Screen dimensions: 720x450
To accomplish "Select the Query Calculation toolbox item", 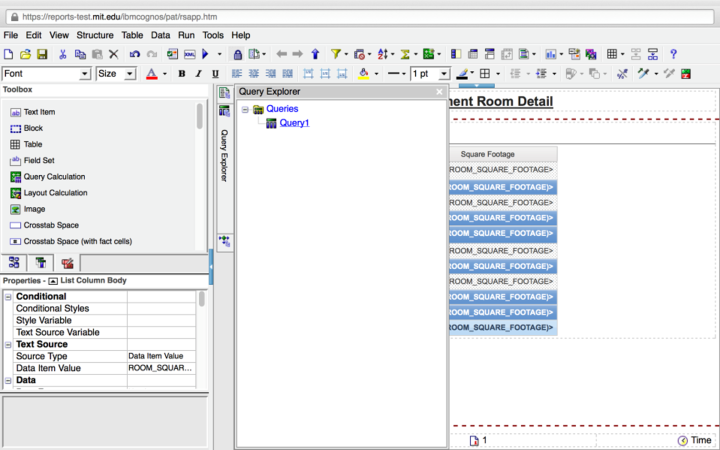I will pyautogui.click(x=54, y=177).
